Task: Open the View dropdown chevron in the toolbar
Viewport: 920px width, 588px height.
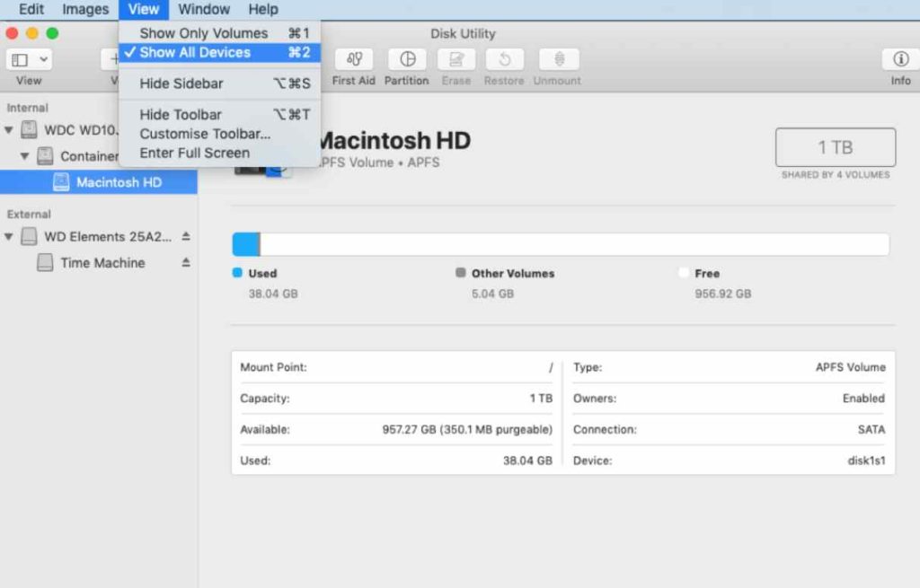Action: (43, 60)
